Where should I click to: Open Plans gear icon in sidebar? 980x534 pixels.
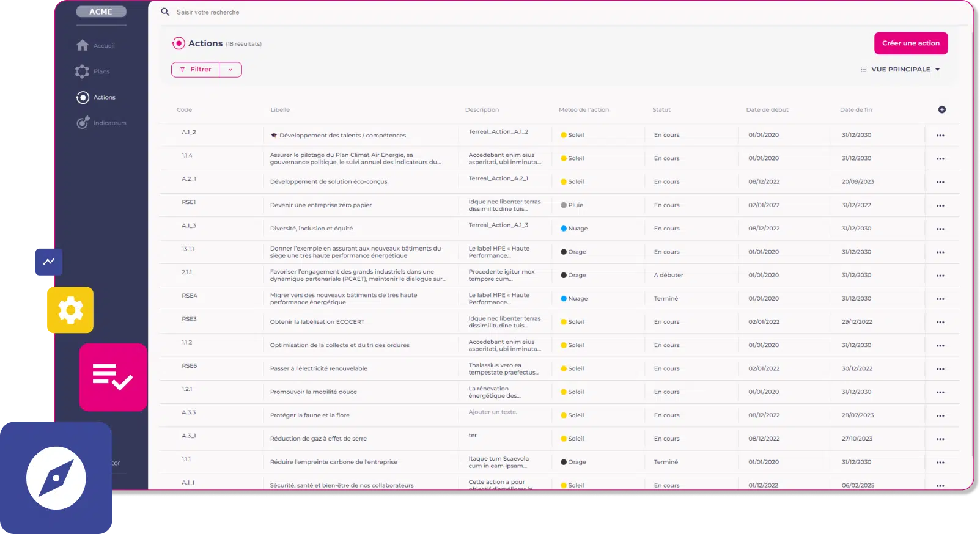(82, 71)
